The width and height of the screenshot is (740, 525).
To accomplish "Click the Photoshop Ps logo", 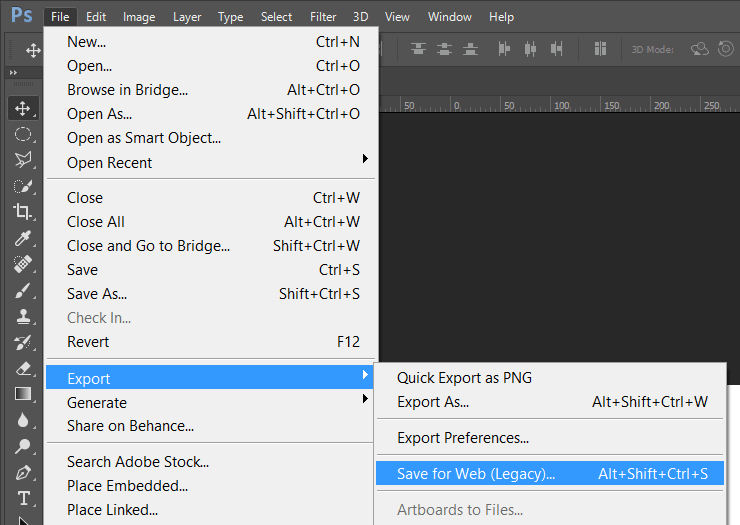I will (x=22, y=16).
